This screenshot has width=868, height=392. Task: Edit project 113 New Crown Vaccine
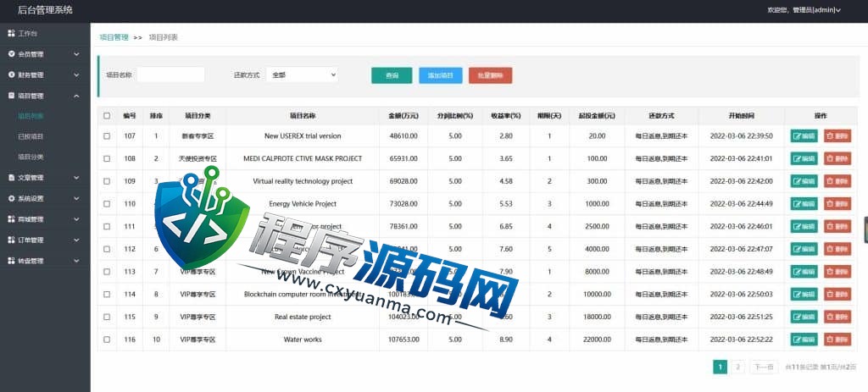pyautogui.click(x=804, y=272)
